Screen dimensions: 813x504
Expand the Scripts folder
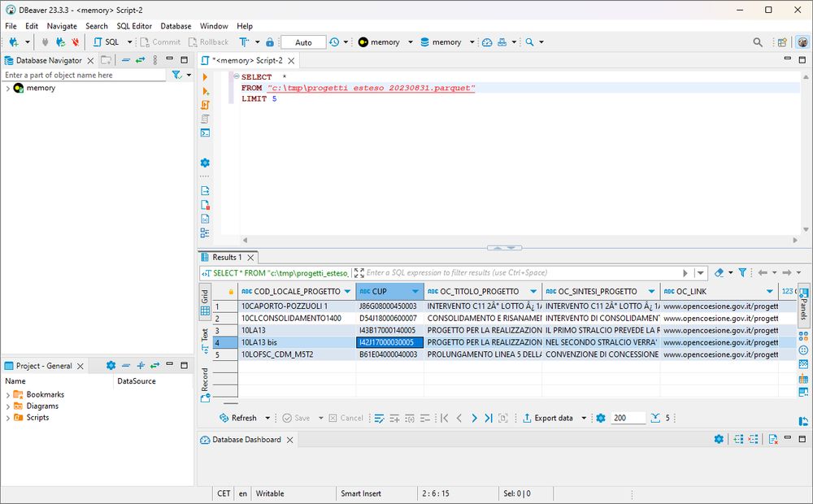8,418
